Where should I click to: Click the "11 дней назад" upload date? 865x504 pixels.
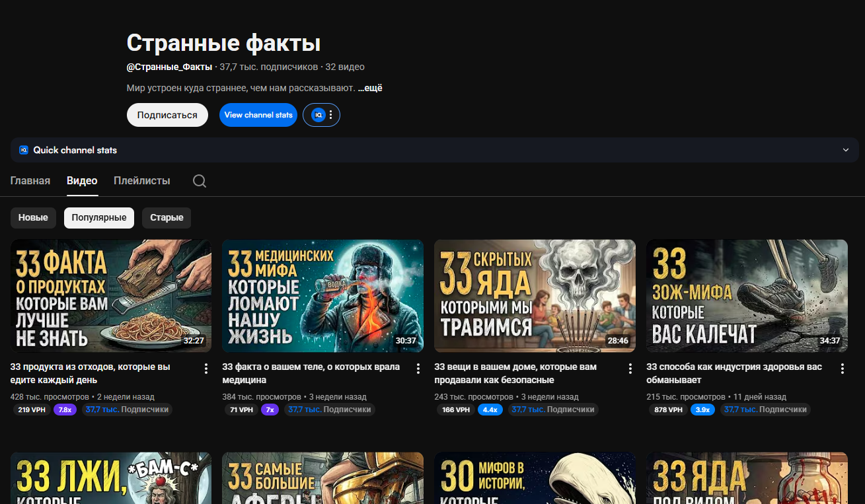759,397
